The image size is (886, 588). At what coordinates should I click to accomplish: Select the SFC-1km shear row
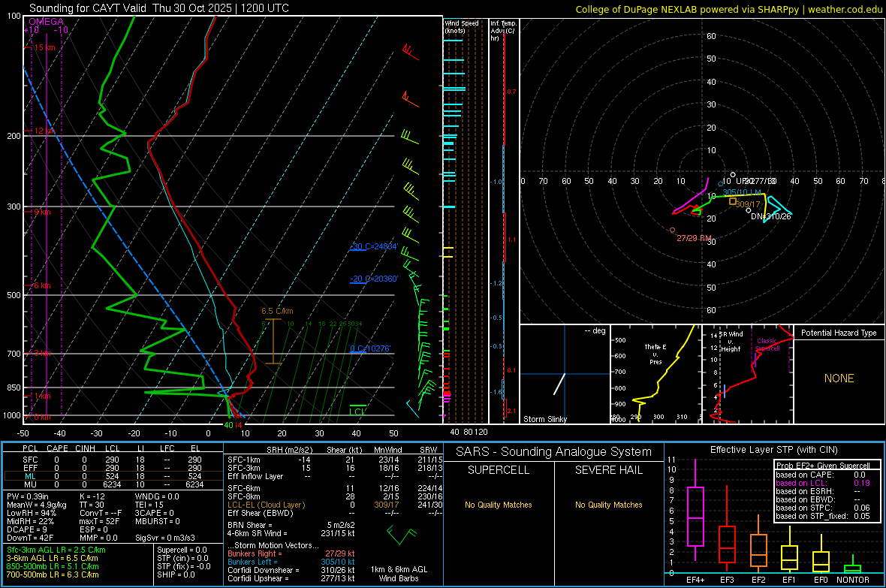335,460
